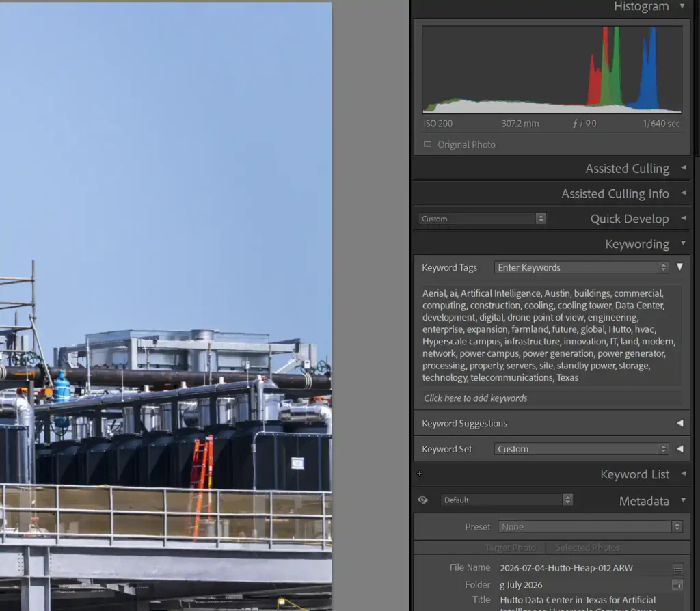Viewport: 700px width, 611px height.
Task: Open the Metadata Preset None dropdown
Action: [x=590, y=527]
